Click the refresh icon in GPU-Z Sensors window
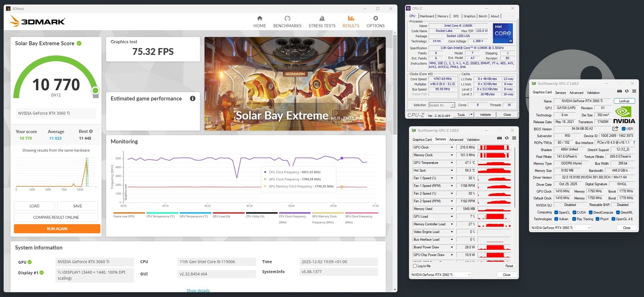The width and height of the screenshot is (644, 297). [x=507, y=138]
